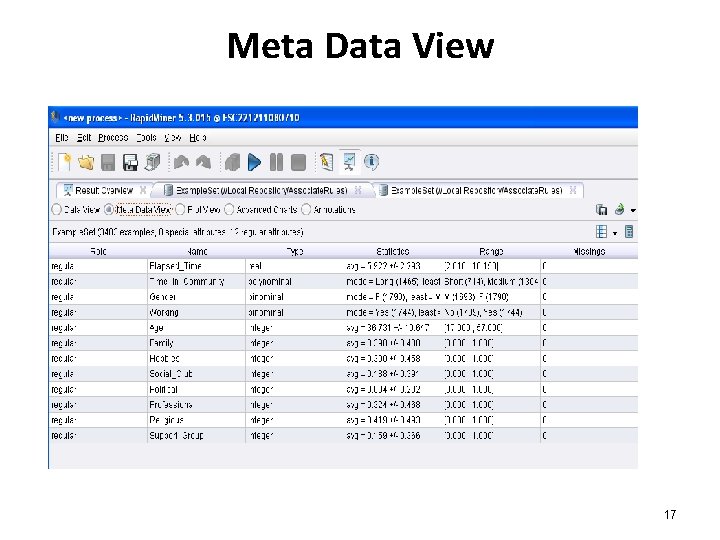Open the dropdown arrow beside the table icon
This screenshot has height=540, width=720.
tap(615, 233)
